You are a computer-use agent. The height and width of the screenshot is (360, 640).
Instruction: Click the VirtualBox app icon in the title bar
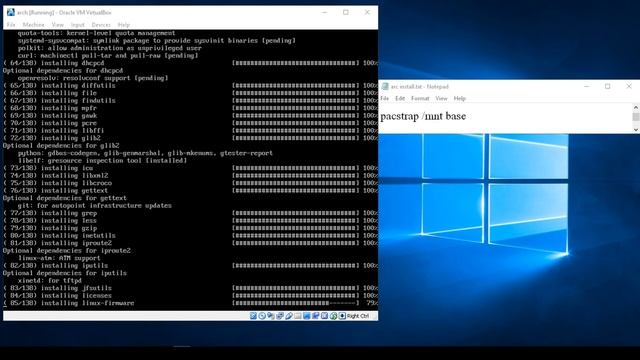tap(11, 13)
